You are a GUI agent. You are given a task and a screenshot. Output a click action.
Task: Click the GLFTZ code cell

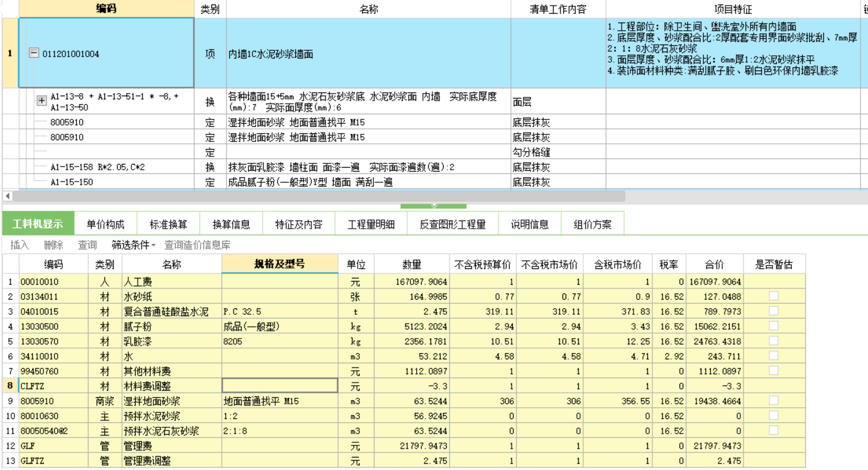click(x=53, y=461)
